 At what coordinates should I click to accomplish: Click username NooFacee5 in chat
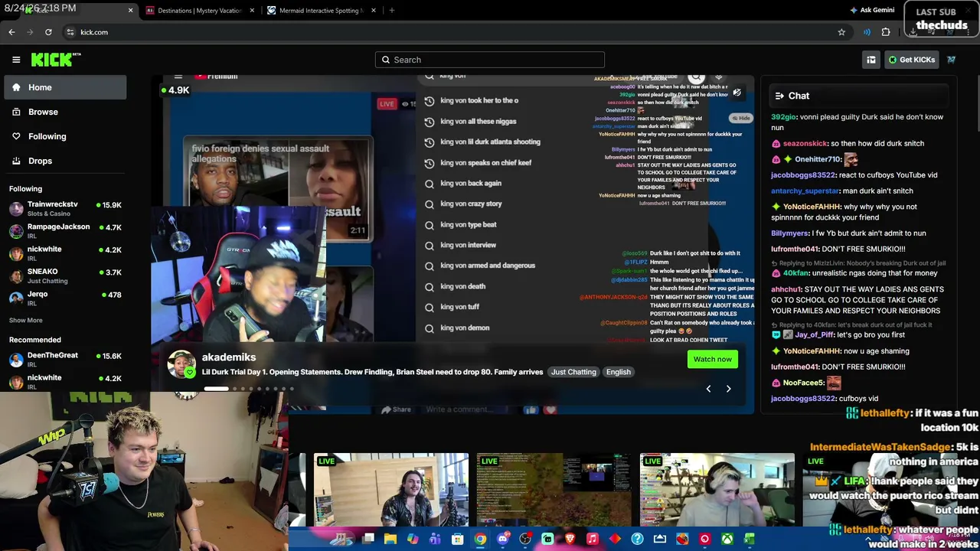[x=803, y=383]
